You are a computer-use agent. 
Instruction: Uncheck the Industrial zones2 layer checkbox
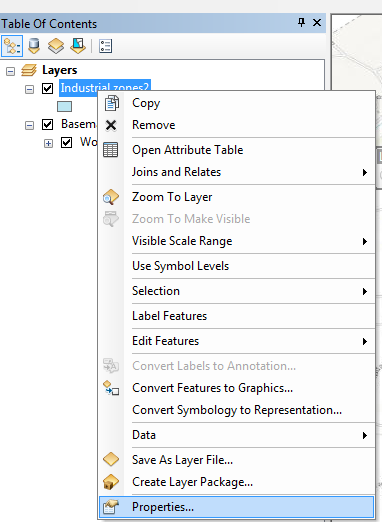point(47,89)
